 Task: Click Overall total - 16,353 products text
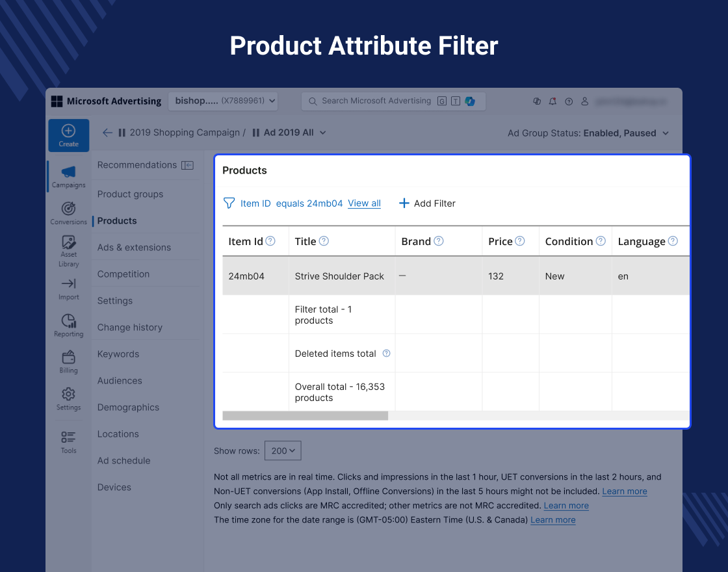[x=340, y=393]
